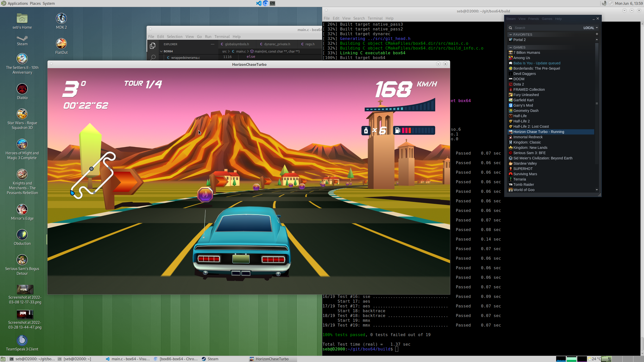Switch to Steam taskbar entry
The width and height of the screenshot is (644, 362).
tap(224, 359)
